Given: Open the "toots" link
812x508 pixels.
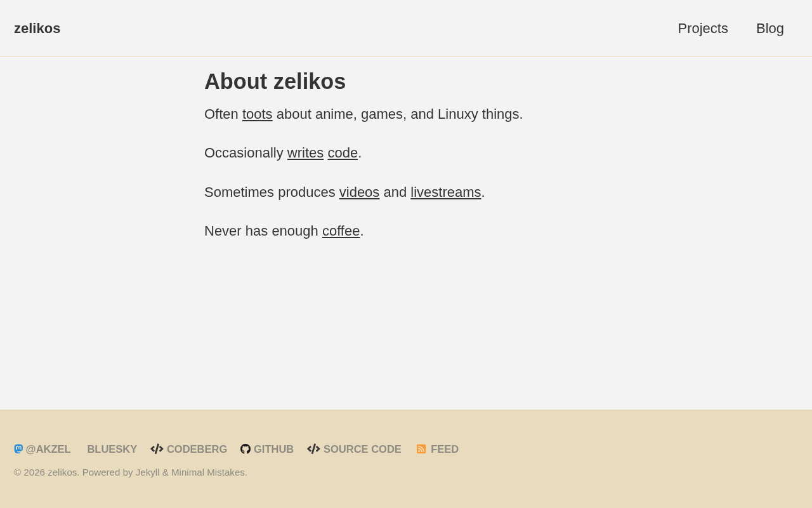Looking at the screenshot, I should point(257,114).
